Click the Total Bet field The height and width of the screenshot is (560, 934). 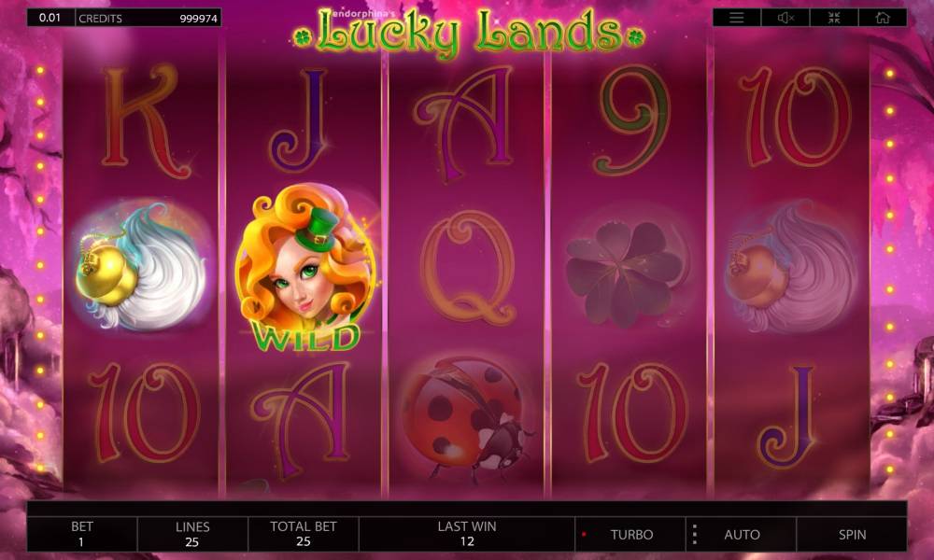[304, 535]
